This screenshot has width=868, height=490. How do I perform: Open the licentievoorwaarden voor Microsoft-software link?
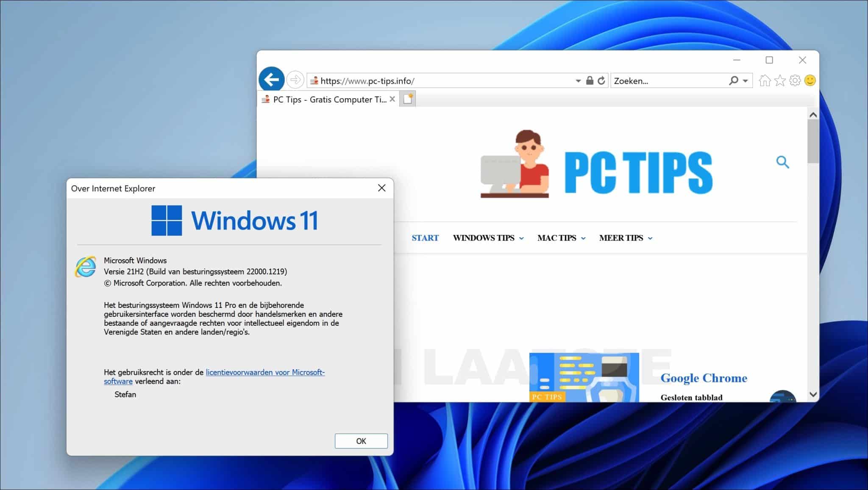(x=265, y=372)
